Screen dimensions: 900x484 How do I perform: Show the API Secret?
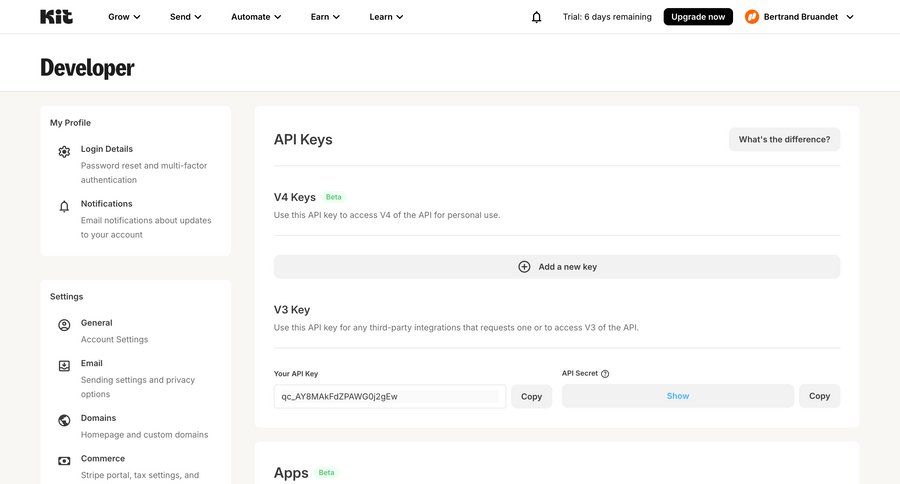point(678,396)
